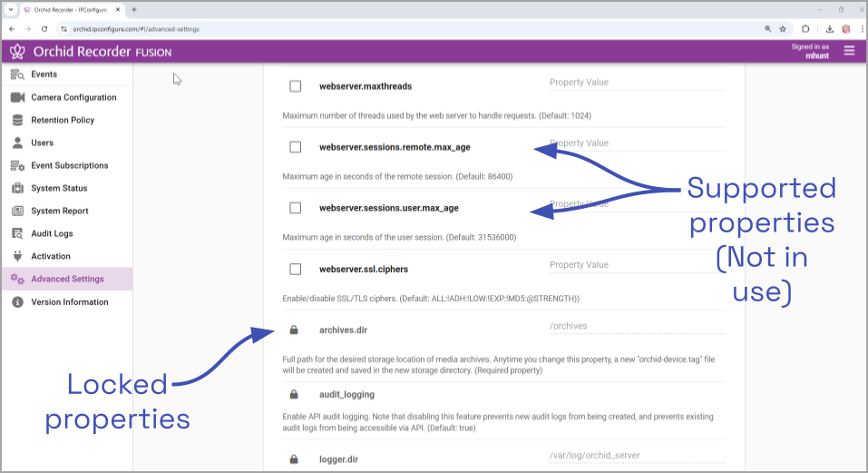The image size is (868, 473).
Task: Bookmark the page with star icon
Action: tap(783, 29)
